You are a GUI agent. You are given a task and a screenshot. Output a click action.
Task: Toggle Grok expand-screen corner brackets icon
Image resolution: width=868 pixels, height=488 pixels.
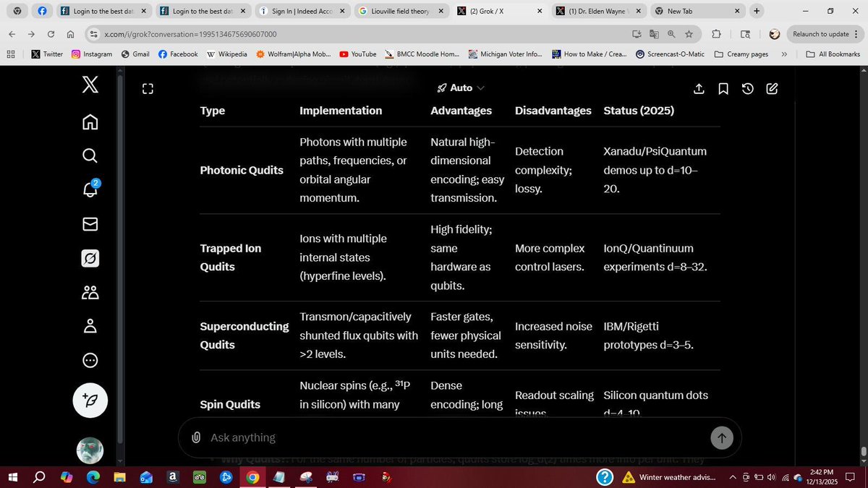click(148, 89)
